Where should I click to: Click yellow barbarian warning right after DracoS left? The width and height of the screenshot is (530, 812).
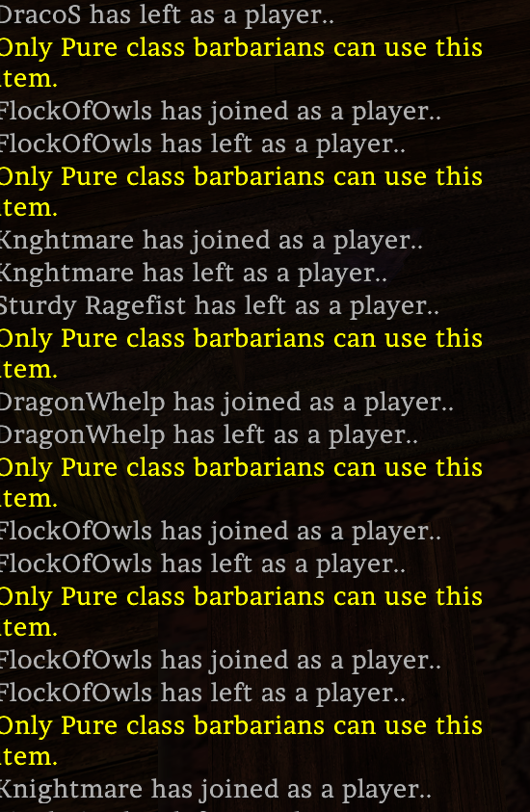242,64
